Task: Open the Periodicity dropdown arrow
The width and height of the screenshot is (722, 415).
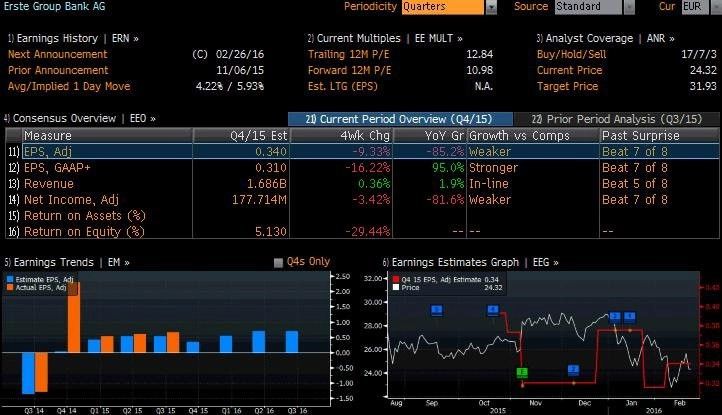Action: pos(491,7)
